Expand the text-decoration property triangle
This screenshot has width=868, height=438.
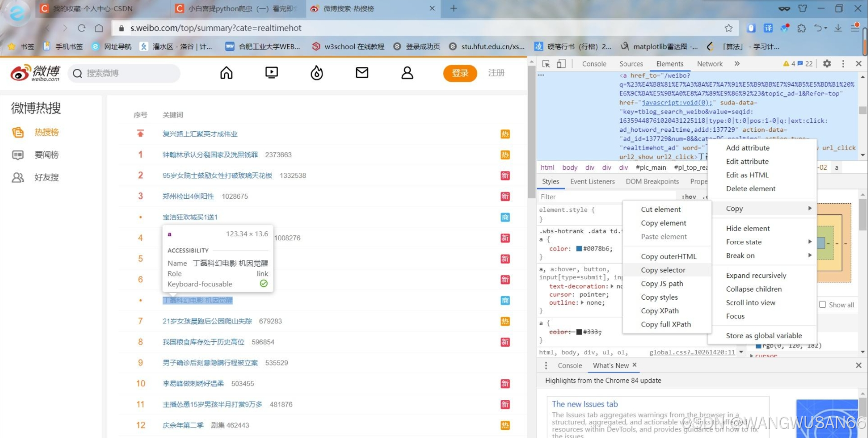click(x=612, y=286)
